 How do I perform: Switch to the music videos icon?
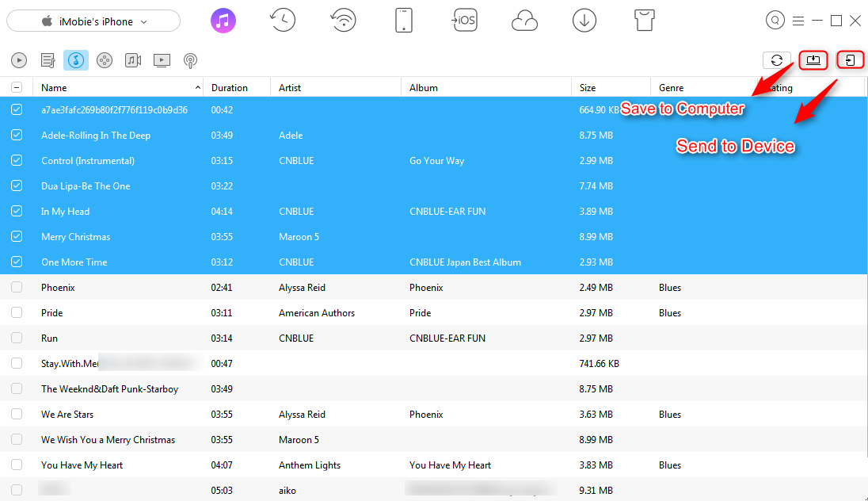(133, 60)
